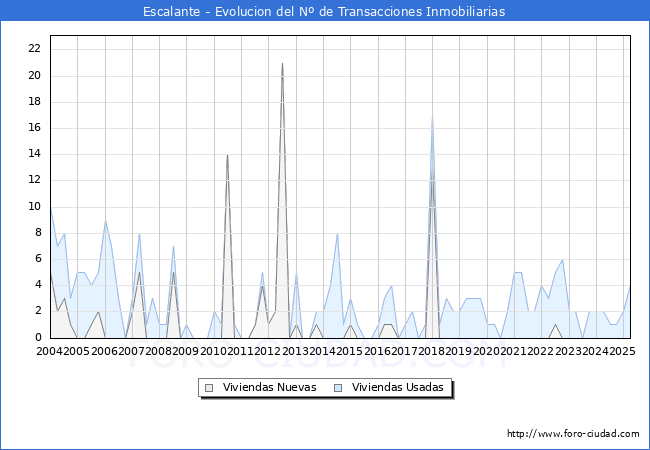Image resolution: width=650 pixels, height=450 pixels.
Task: Click the y-axis value 6
Action: [x=39, y=259]
